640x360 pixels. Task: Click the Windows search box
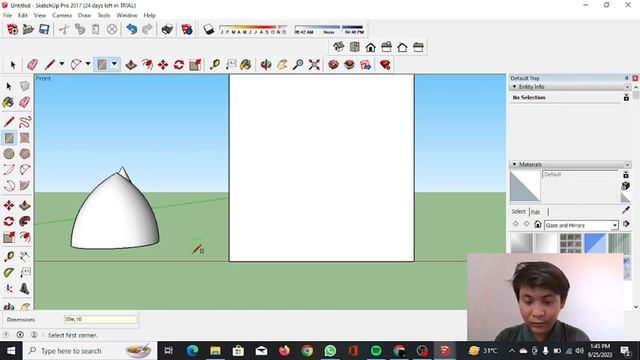pos(90,351)
